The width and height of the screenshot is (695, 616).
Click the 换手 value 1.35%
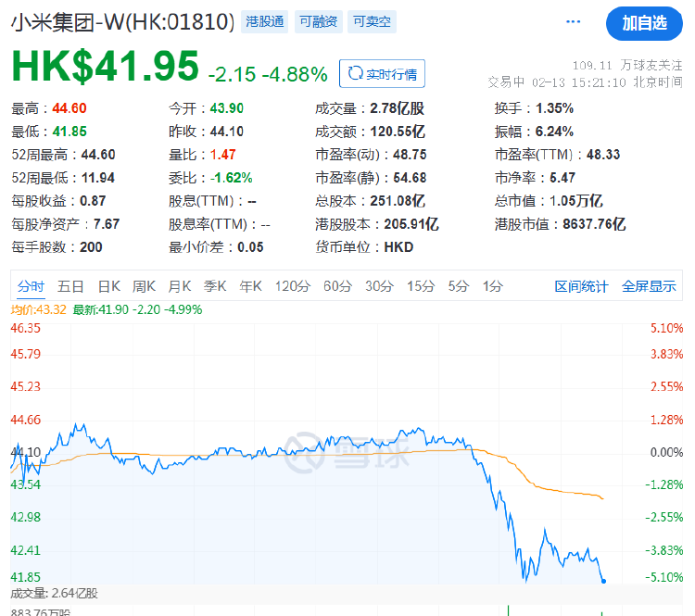point(554,108)
